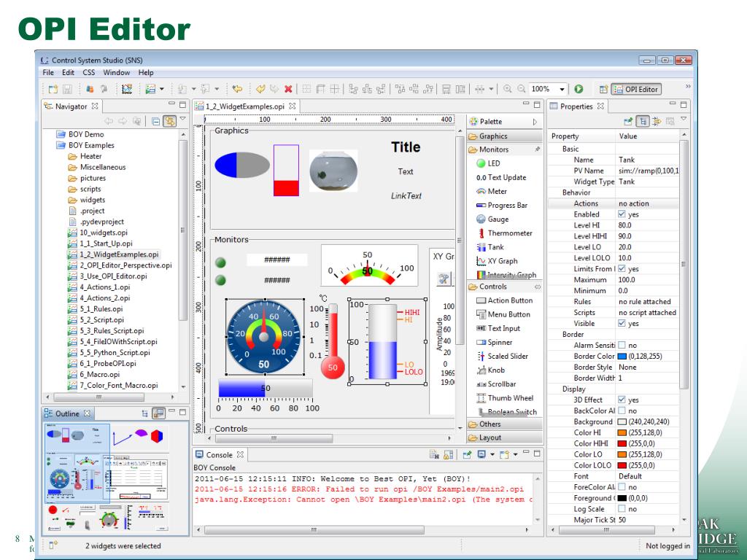Toggle Limits From PV checkbox
This screenshot has width=747, height=560.
[x=622, y=268]
